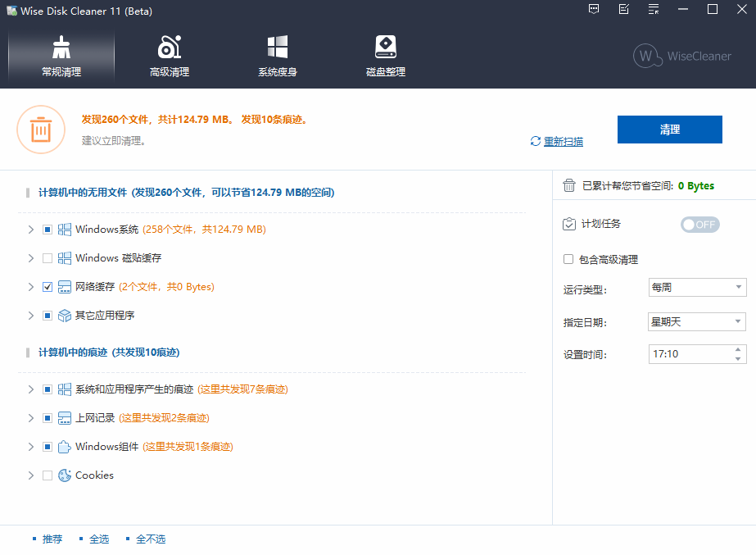The width and height of the screenshot is (756, 555).
Task: Click the feedback bubble icon in the title bar
Action: pyautogui.click(x=593, y=10)
